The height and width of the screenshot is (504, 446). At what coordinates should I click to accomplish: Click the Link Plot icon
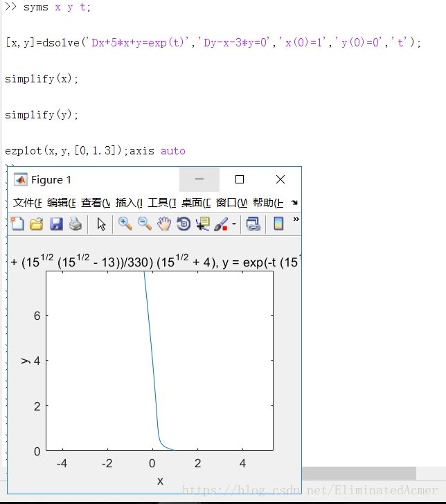(253, 224)
